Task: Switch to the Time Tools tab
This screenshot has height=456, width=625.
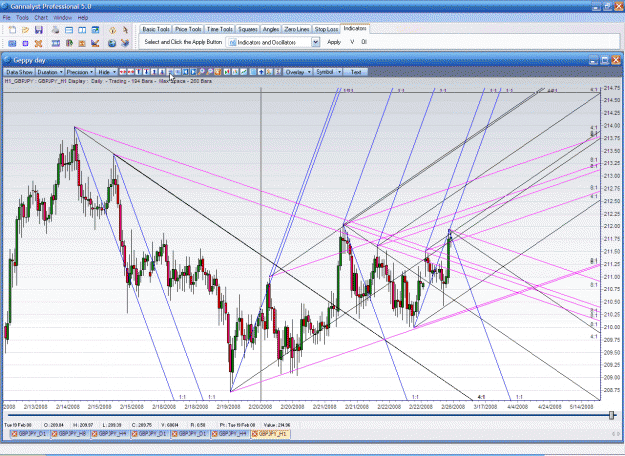Action: [x=220, y=29]
